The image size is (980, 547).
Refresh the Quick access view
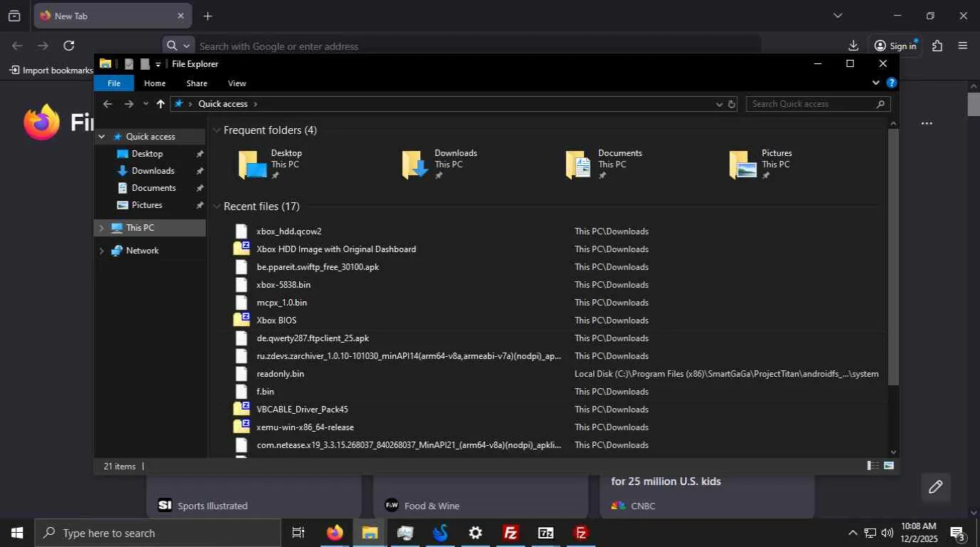(x=731, y=104)
